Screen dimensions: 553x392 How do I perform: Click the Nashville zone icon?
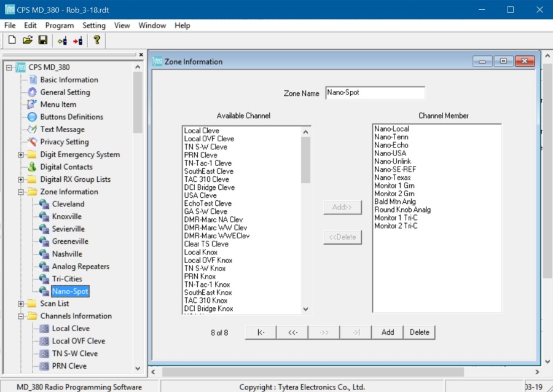(x=44, y=254)
